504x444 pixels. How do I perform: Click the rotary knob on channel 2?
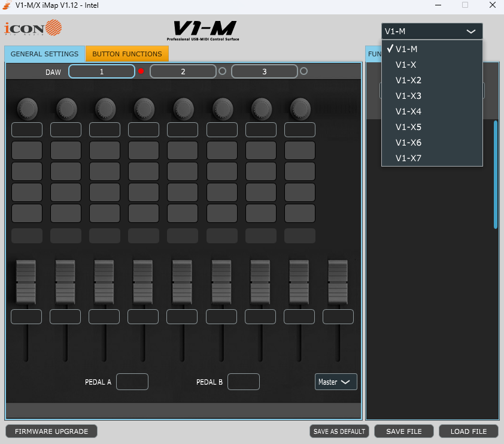point(66,108)
